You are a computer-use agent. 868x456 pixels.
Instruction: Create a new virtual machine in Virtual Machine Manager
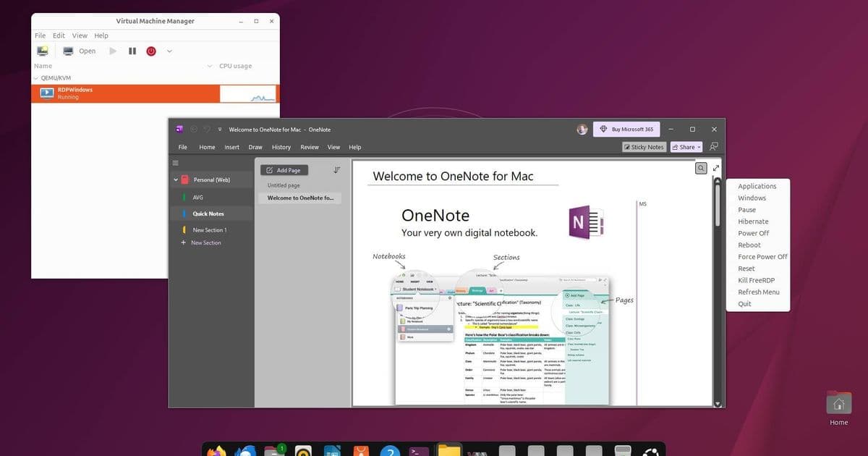[x=42, y=51]
